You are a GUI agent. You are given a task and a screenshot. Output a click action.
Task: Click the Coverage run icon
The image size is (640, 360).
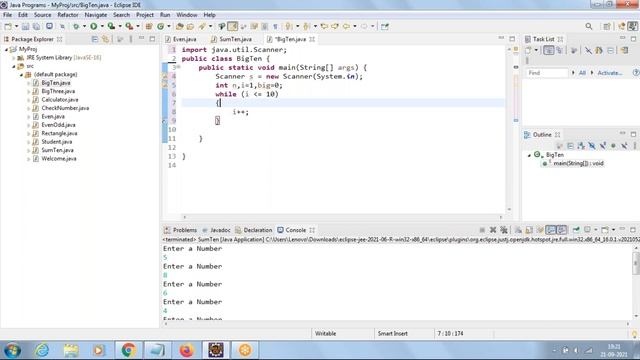pos(111,27)
